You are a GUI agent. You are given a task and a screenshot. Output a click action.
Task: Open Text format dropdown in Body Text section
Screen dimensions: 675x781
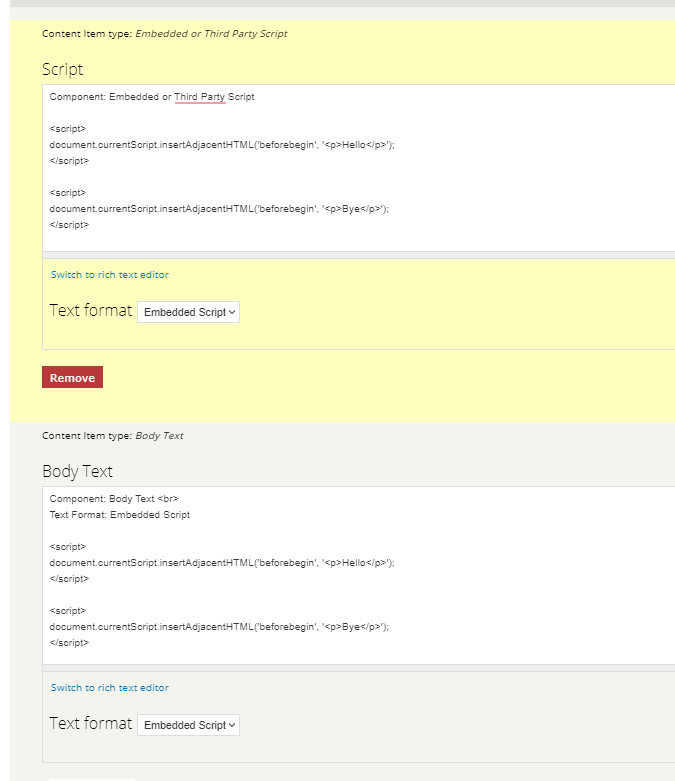(188, 725)
